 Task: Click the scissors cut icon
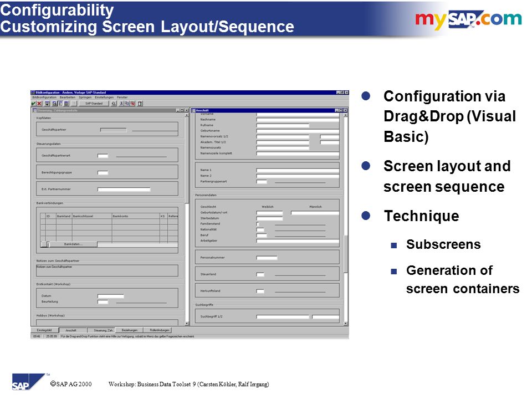121,104
